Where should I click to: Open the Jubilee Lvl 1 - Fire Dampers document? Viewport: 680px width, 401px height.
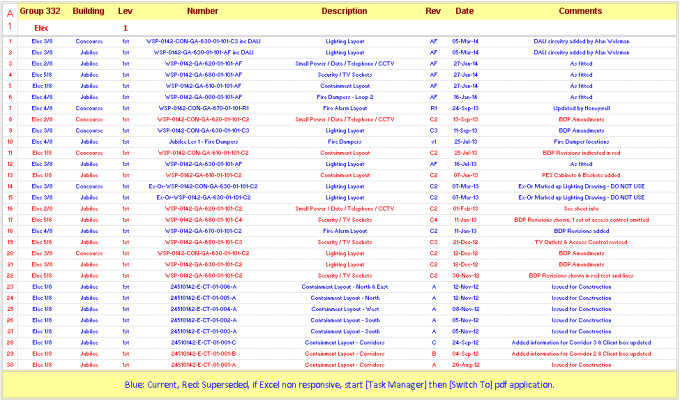pos(203,141)
